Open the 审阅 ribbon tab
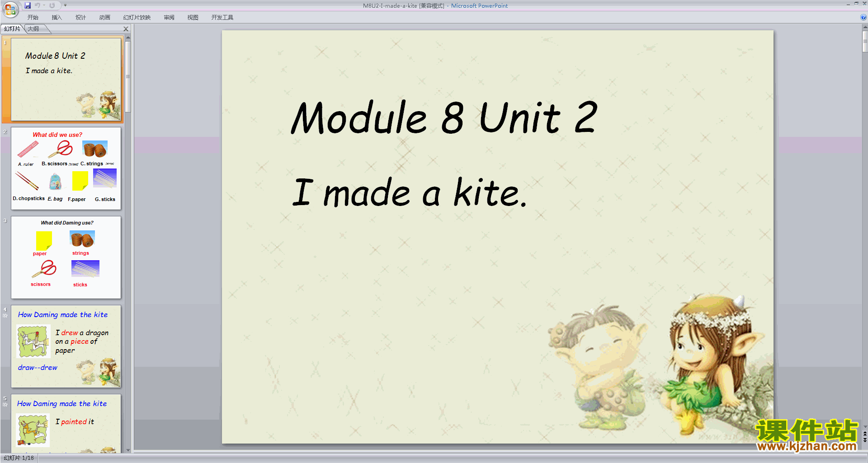Image resolution: width=868 pixels, height=463 pixels. point(169,18)
